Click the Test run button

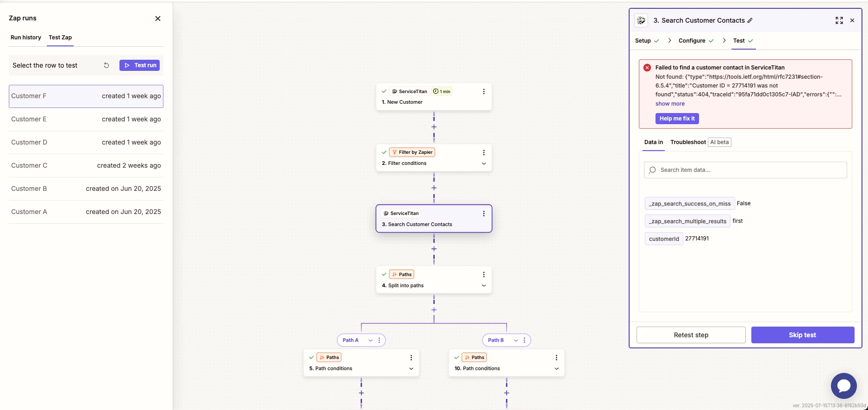click(139, 65)
